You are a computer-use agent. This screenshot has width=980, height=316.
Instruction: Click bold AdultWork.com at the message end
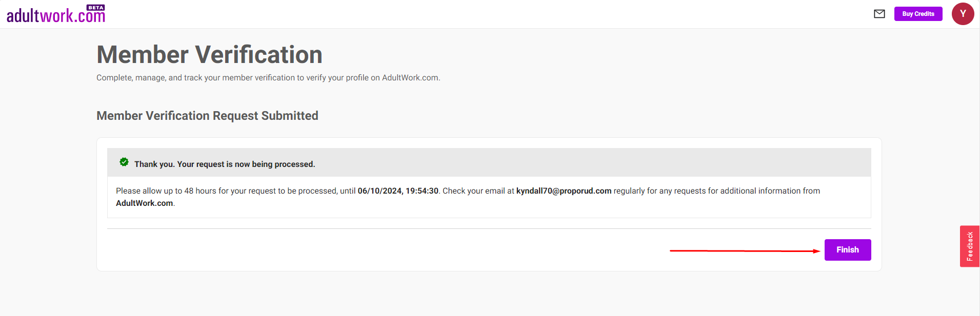[x=145, y=203]
